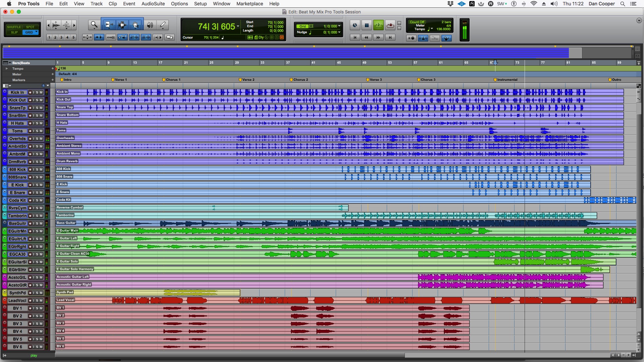Return to zero transport button
The image size is (644, 362).
pos(355,37)
